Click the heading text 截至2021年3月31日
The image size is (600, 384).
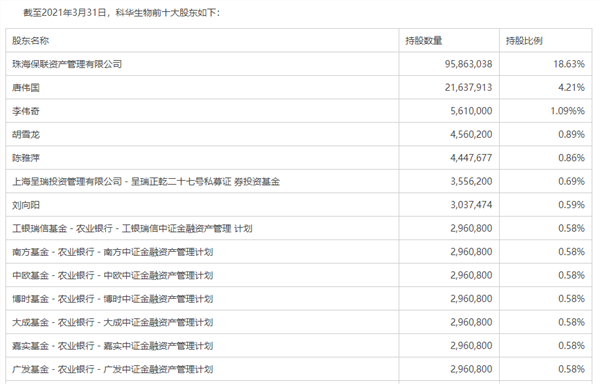pos(64,13)
